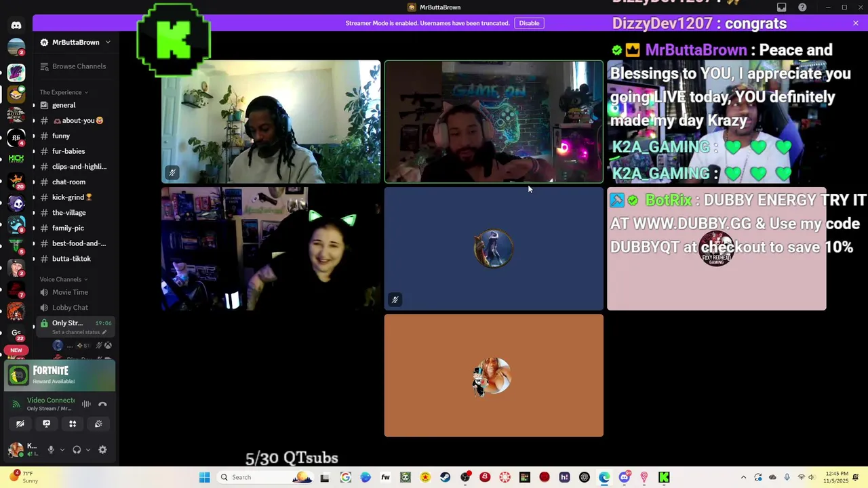Open Windows Start menu
The height and width of the screenshot is (488, 868).
click(x=204, y=477)
